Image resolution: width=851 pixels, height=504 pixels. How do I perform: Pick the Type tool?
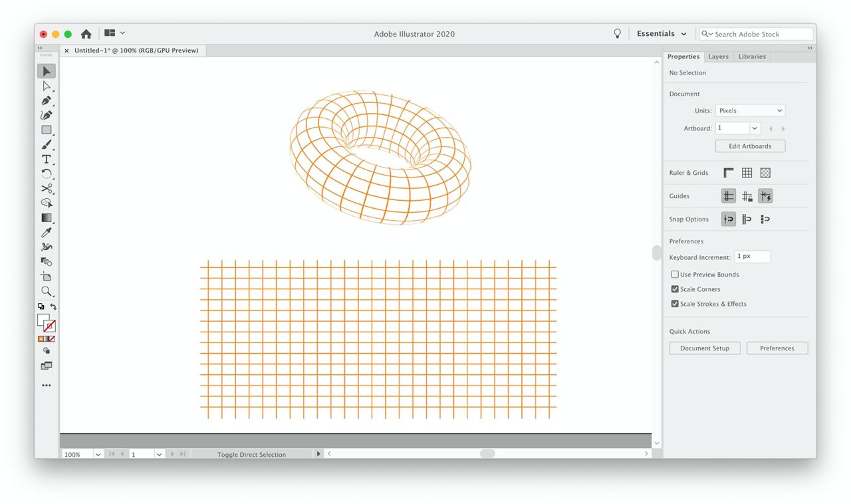pos(47,160)
